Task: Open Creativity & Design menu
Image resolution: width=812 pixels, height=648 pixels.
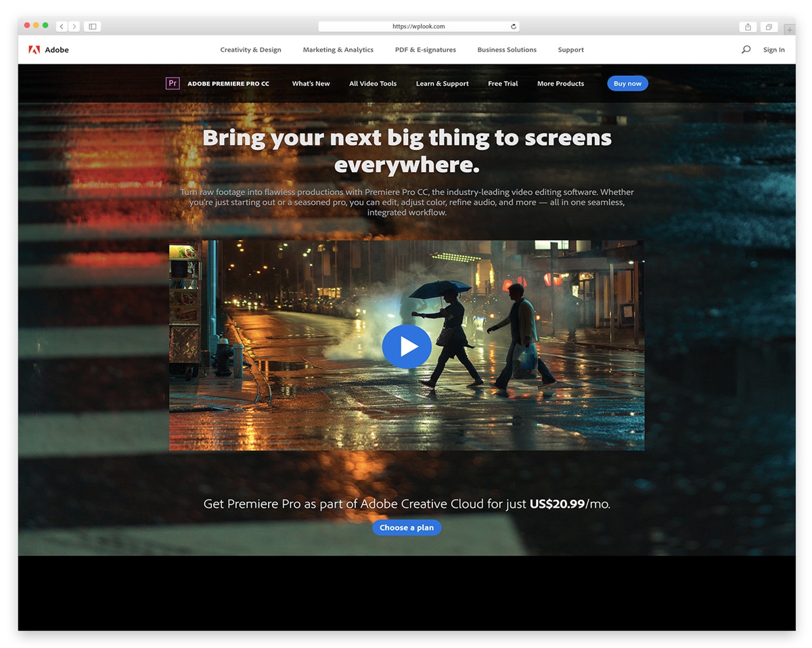Action: coord(250,49)
